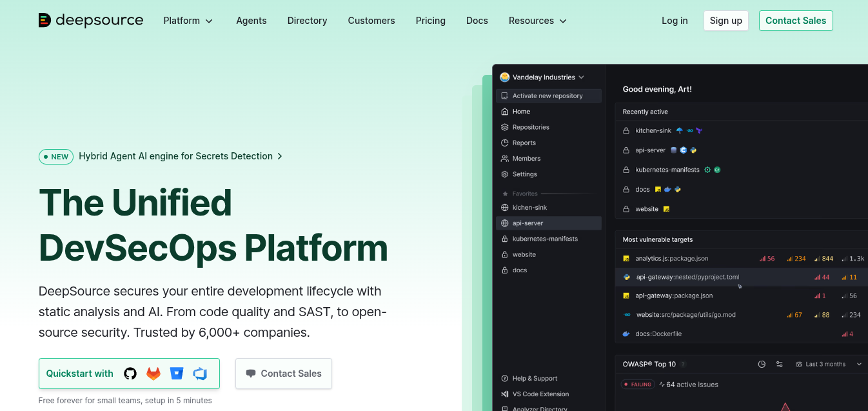The image size is (868, 411).
Task: Click the lock icon beside kitchen-sink in Recently active
Action: point(626,130)
